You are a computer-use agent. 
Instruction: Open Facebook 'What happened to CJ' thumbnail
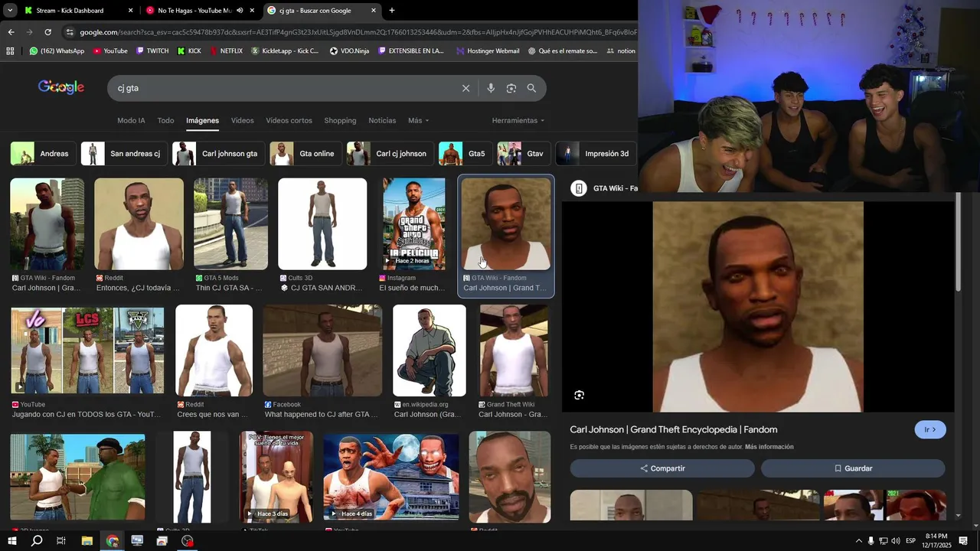coord(322,350)
